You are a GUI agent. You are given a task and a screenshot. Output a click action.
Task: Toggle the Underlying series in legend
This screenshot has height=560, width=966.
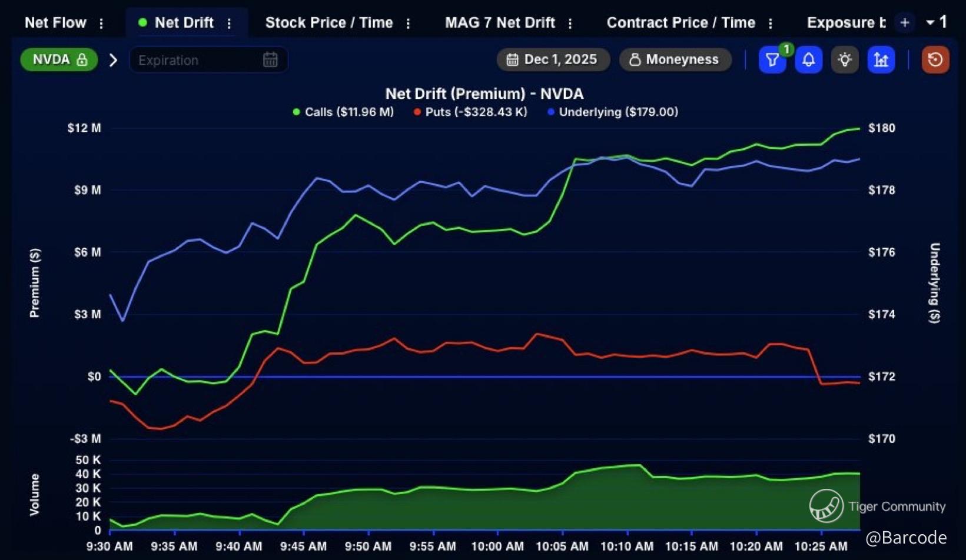pos(613,112)
